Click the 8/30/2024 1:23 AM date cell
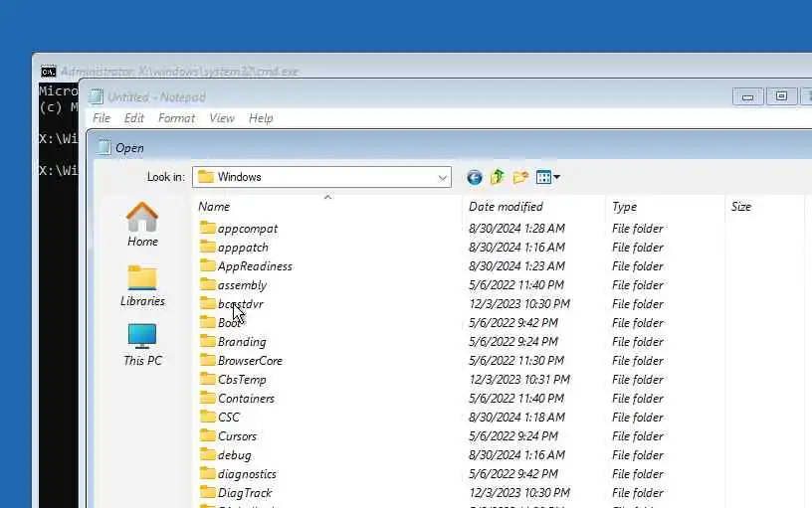 pyautogui.click(x=516, y=265)
